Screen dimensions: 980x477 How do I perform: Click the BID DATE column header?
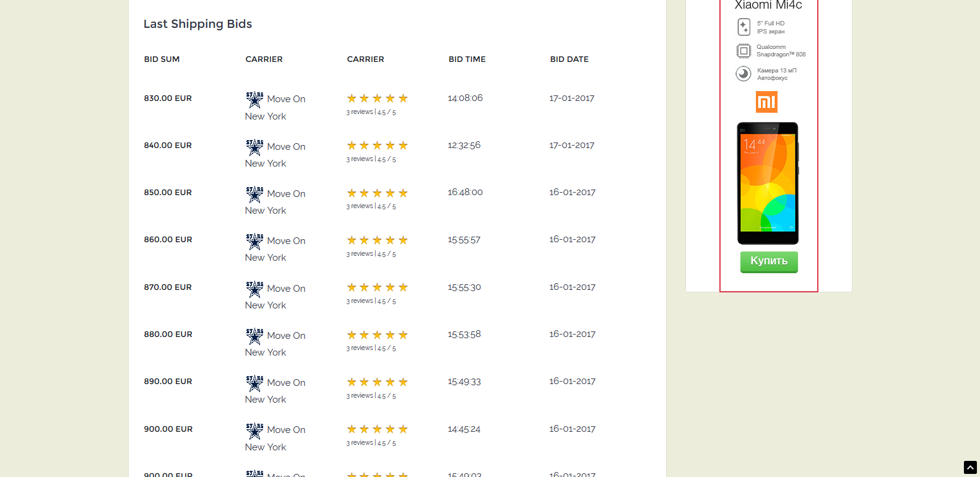[x=569, y=59]
